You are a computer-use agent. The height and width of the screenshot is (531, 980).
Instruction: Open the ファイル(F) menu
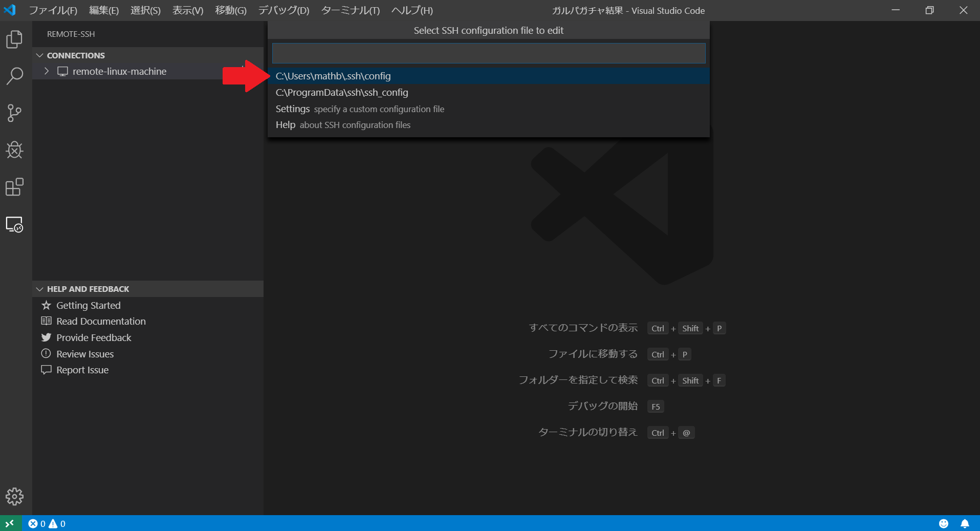(53, 10)
